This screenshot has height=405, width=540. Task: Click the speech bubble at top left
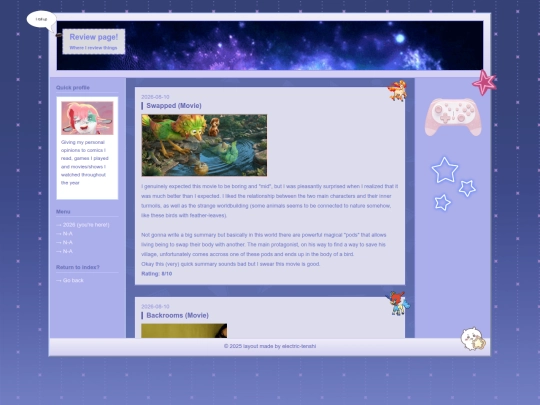[x=42, y=20]
